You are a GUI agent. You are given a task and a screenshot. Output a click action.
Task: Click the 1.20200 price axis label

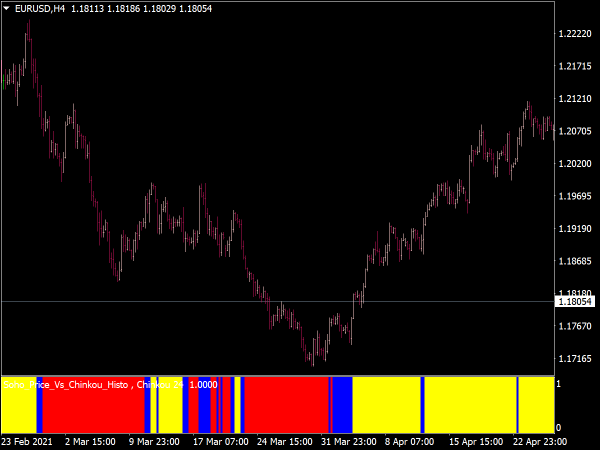pyautogui.click(x=575, y=164)
